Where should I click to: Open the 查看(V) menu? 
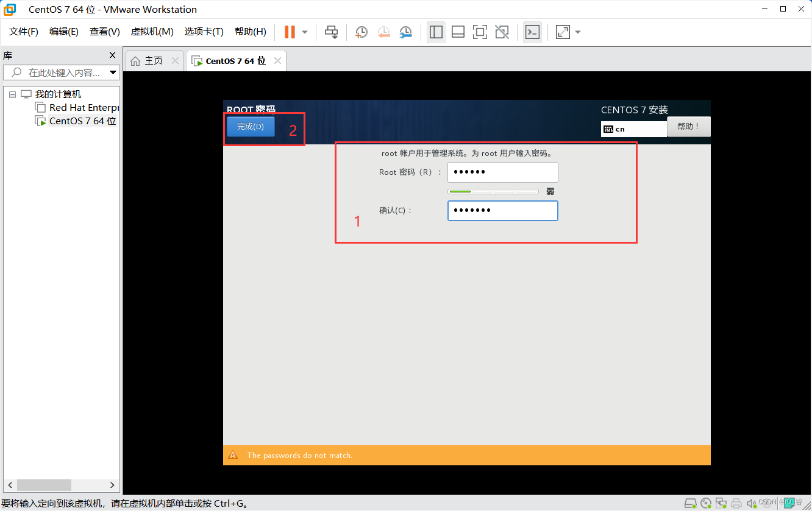(x=105, y=32)
